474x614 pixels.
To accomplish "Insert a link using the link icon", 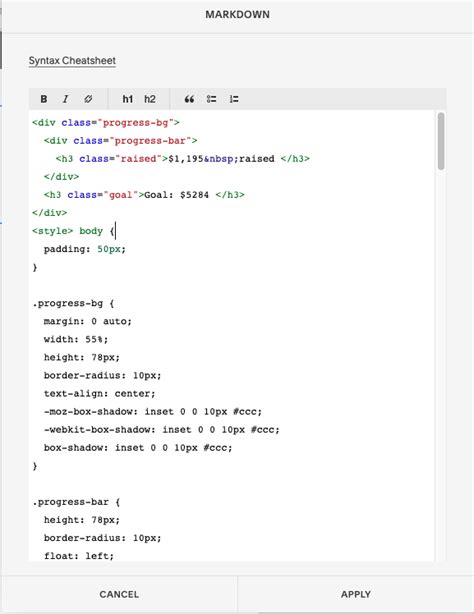I will pos(88,99).
